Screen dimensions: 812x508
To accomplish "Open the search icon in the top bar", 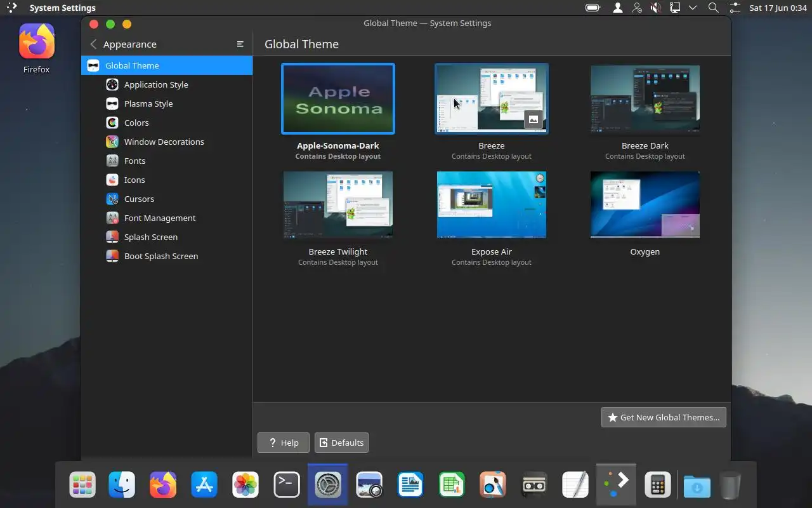I will click(713, 8).
